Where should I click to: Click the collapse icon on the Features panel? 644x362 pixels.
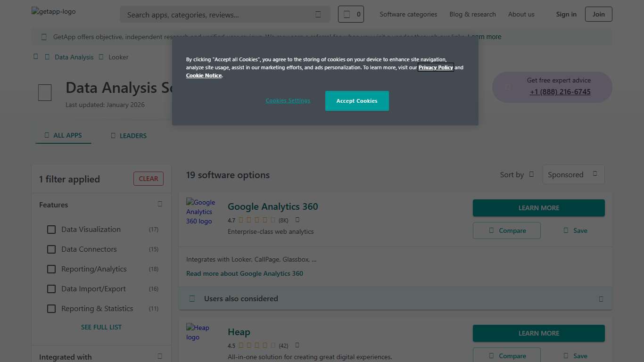tap(160, 204)
